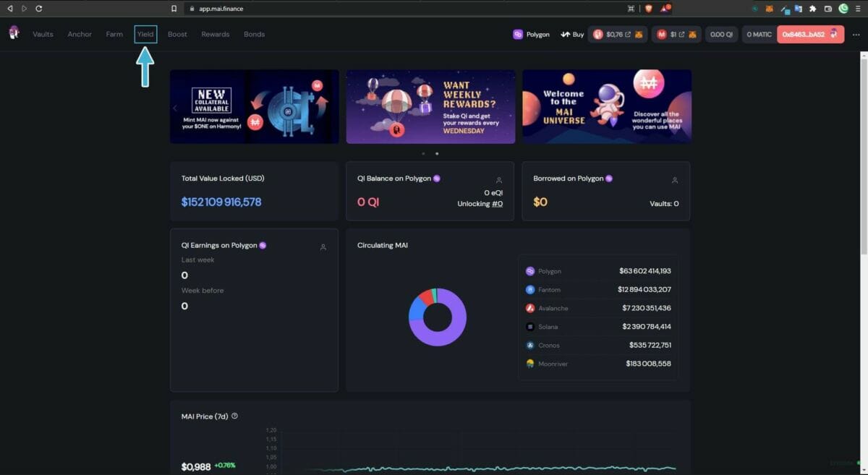Switch to the Bonds tab
Image resolution: width=868 pixels, height=475 pixels.
coord(254,34)
